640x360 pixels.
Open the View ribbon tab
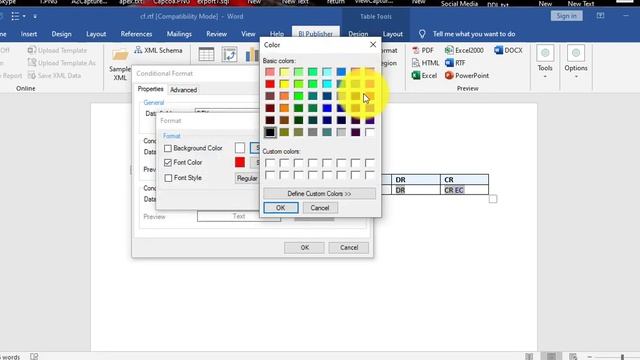pos(248,34)
